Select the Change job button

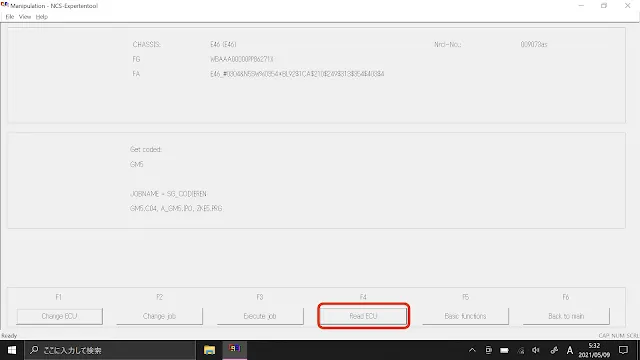160,316
